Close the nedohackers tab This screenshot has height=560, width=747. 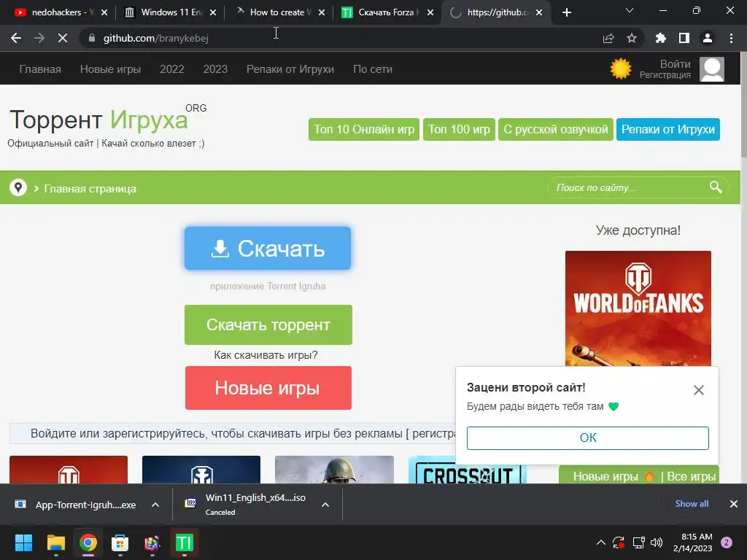(104, 12)
